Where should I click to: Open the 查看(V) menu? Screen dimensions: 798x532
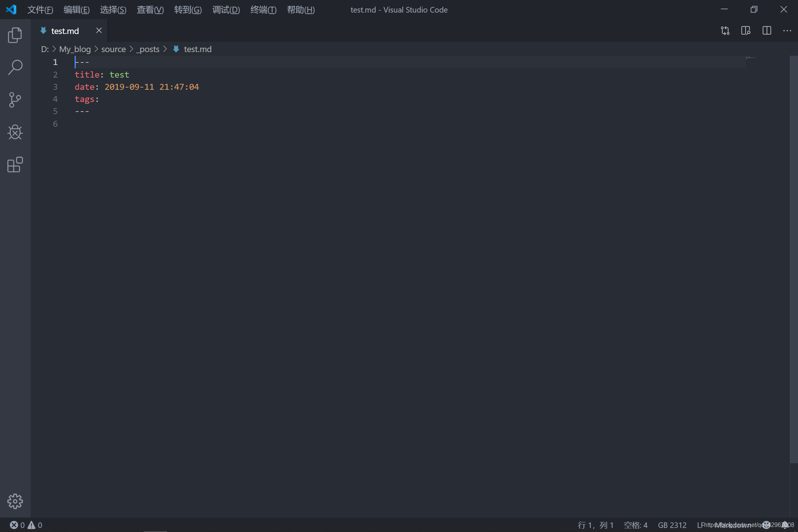(x=150, y=10)
